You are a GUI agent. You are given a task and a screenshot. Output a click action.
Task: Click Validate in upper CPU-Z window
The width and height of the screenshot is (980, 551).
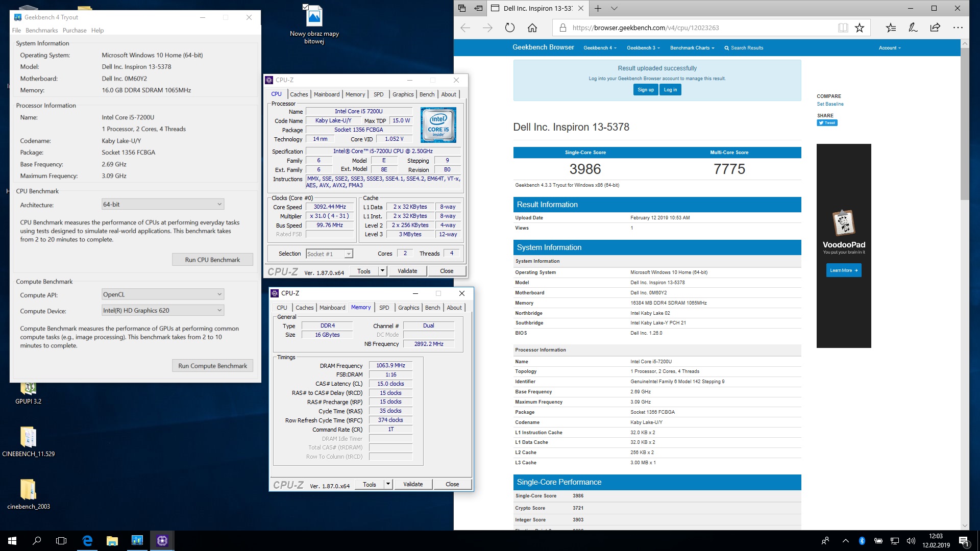[x=407, y=271]
